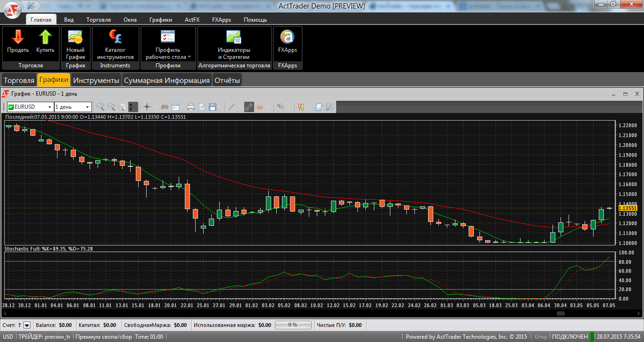Open the Помощь ribbon tab
Viewport: 644px width, 342px height.
(x=255, y=19)
